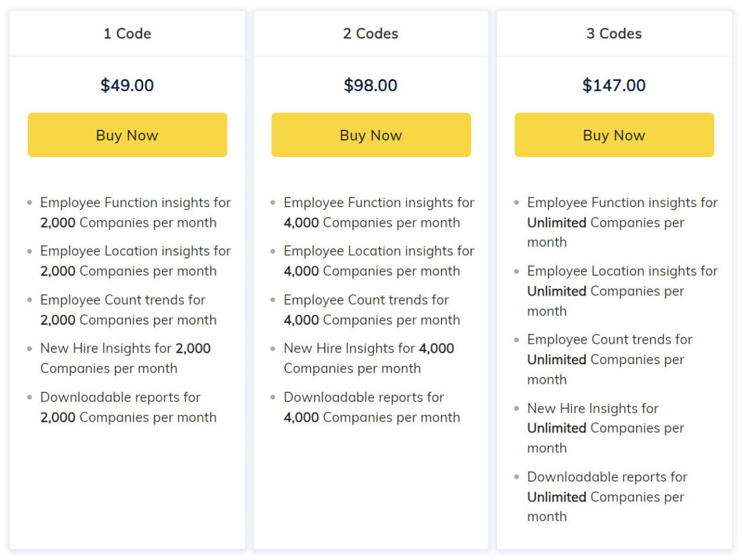The width and height of the screenshot is (742, 560).
Task: Click the 2,000 Companies bullet under Employee Count trends
Action: (x=128, y=320)
